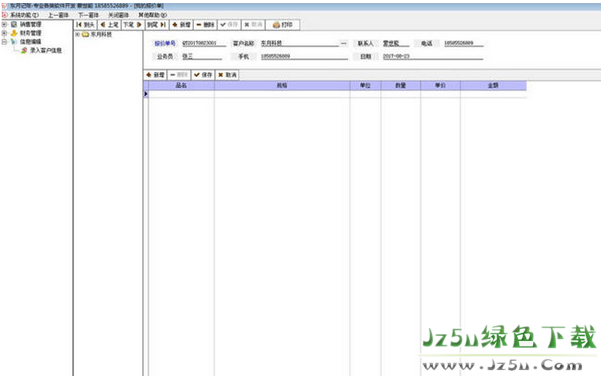
Task: Go to previous record with 上笔 button
Action: [109, 25]
